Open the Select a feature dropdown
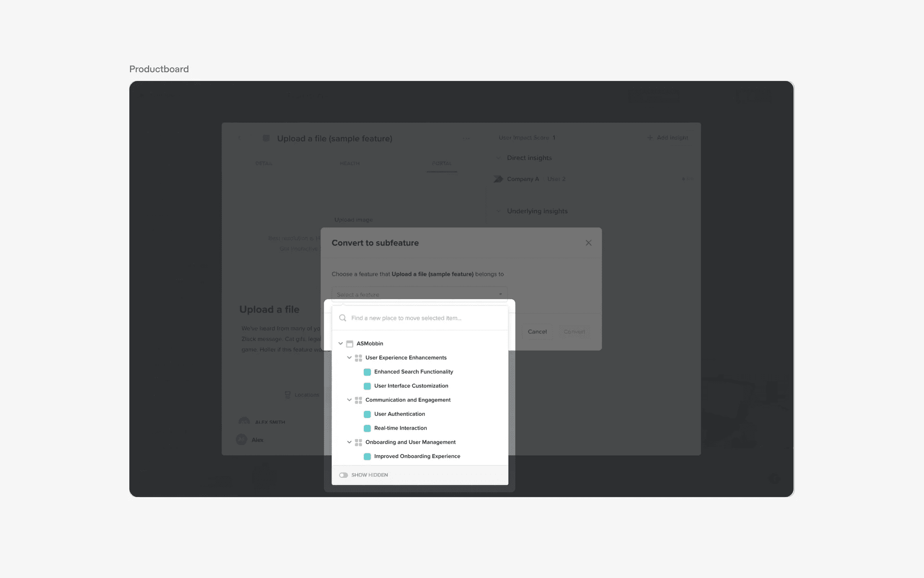924x578 pixels. tap(419, 294)
